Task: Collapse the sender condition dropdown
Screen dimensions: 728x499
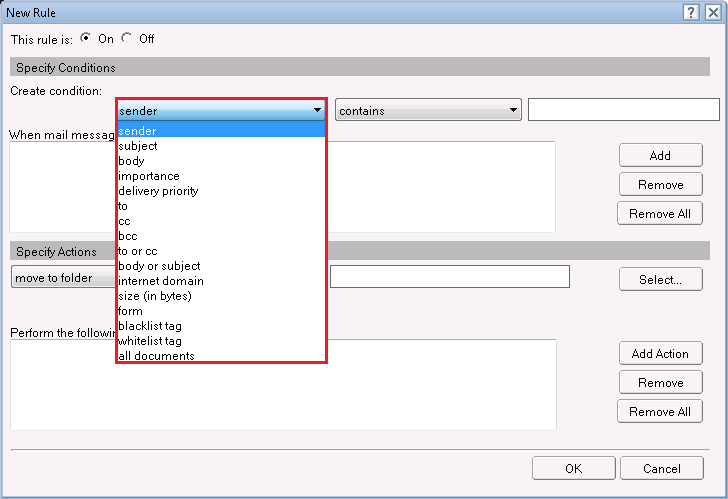Action: (317, 111)
